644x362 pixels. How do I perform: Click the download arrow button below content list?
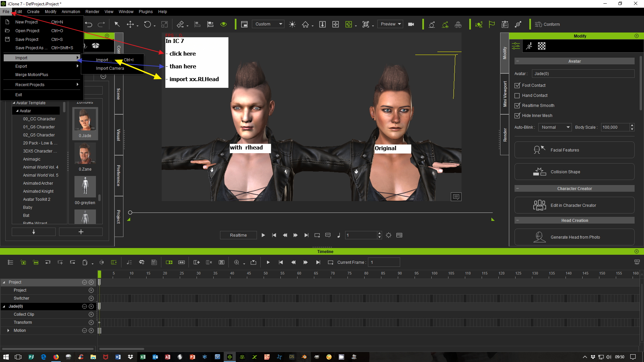coord(34,232)
